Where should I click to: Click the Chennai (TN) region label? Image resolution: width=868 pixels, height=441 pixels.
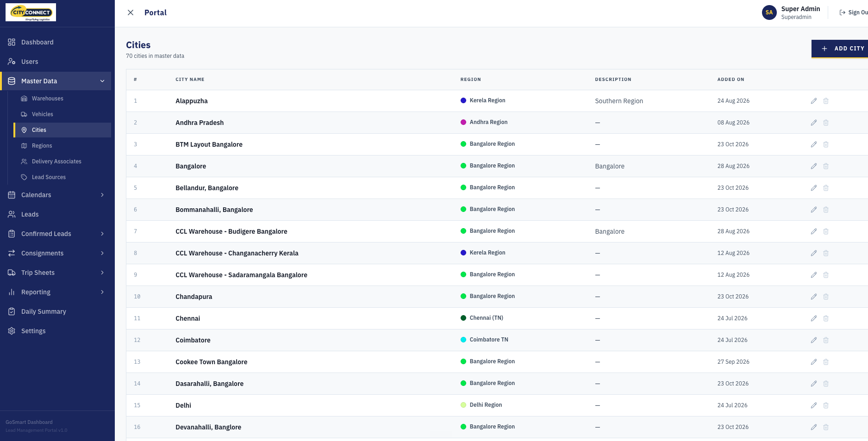[x=482, y=318]
